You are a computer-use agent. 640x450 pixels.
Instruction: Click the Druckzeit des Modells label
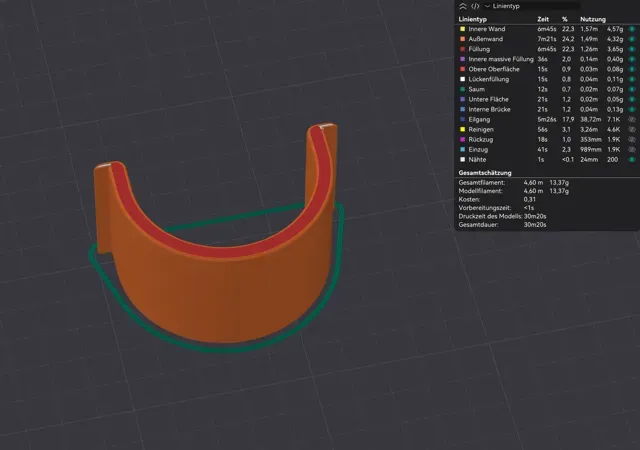(490, 216)
